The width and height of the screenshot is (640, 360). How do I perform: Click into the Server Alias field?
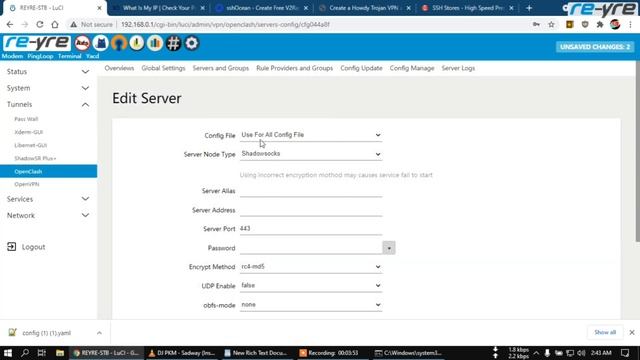point(311,191)
